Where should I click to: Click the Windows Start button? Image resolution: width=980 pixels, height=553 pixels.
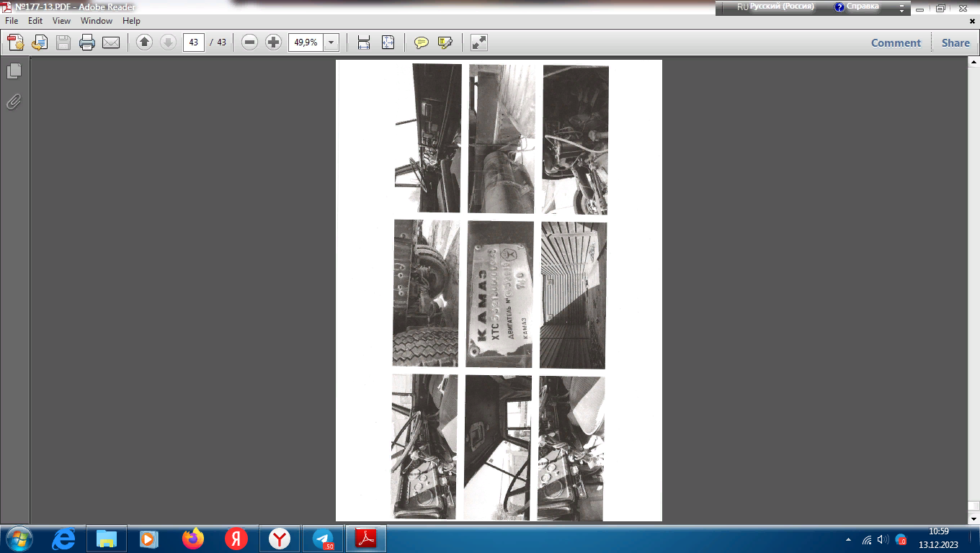click(18, 539)
